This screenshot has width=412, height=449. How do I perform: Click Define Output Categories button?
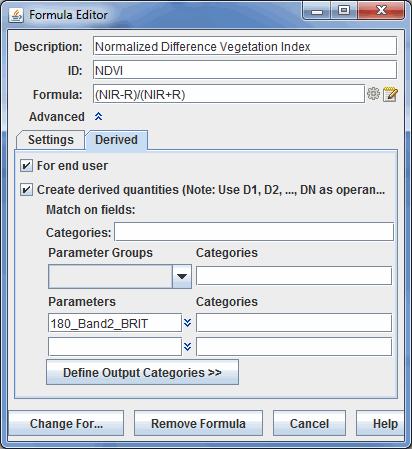(x=142, y=372)
